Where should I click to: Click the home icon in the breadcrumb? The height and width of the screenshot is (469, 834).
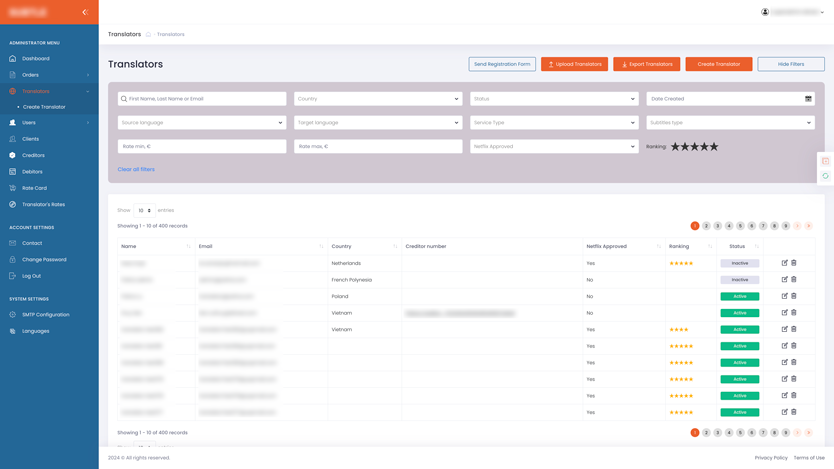pos(148,34)
